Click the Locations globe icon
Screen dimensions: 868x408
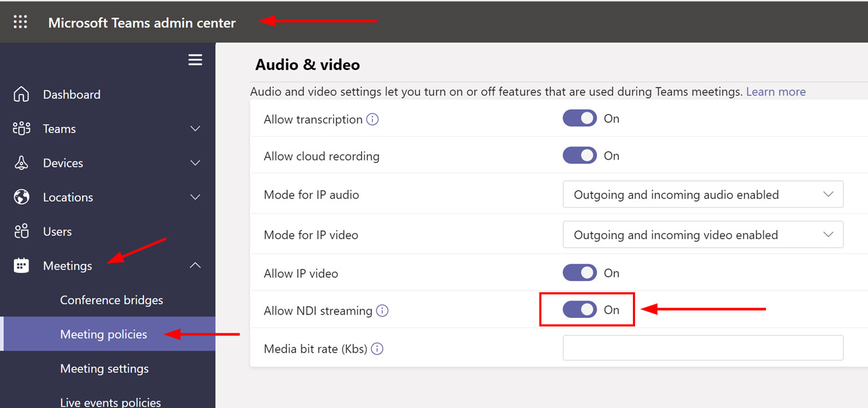point(21,197)
